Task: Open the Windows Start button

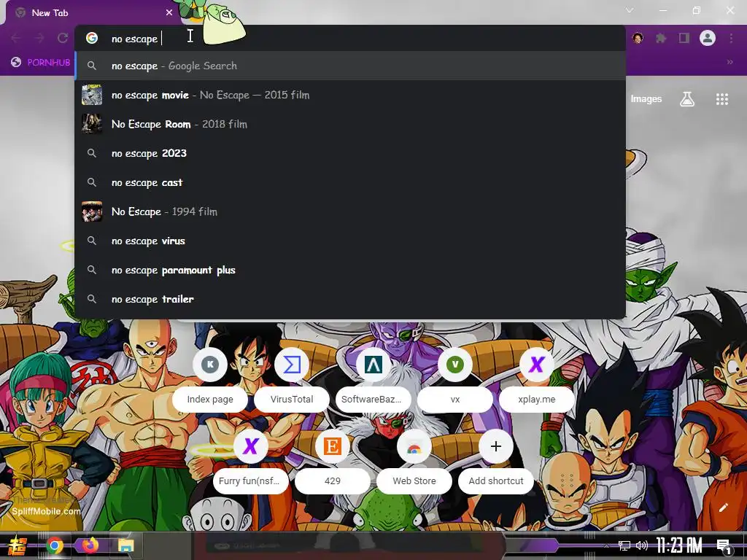Action: pos(18,545)
